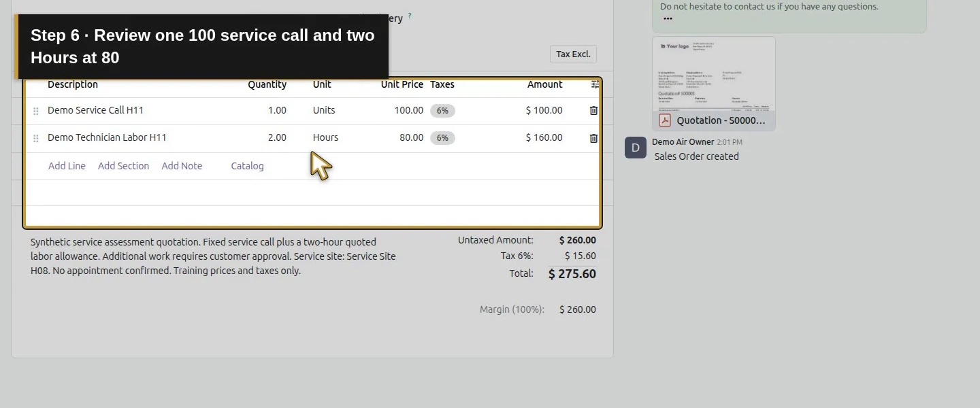Edit the Demo Service Call H11 description

95,110
